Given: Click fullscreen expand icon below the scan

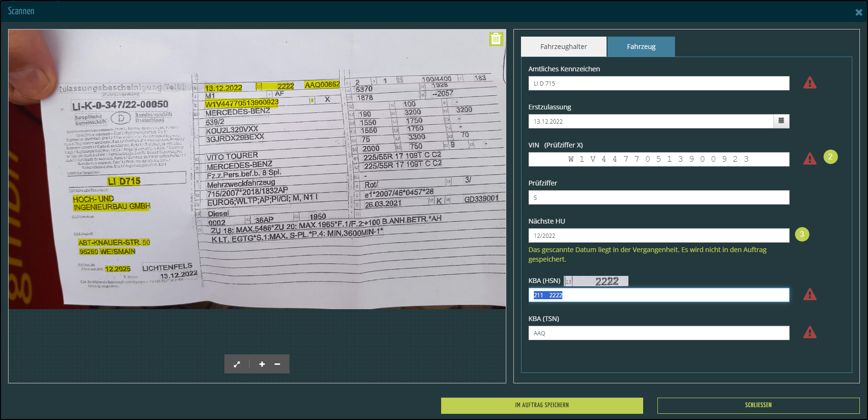Looking at the screenshot, I should coord(237,364).
